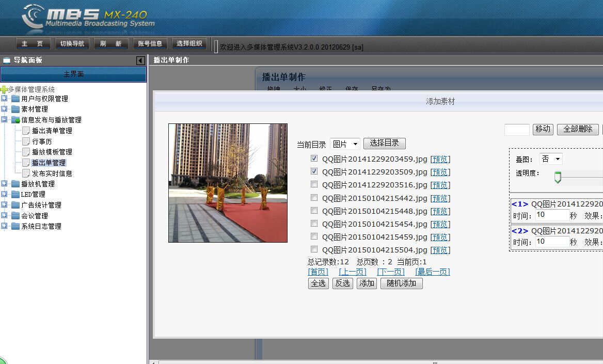Collapse the navigation panel arrow icon
603x364 pixels.
pyautogui.click(x=140, y=60)
